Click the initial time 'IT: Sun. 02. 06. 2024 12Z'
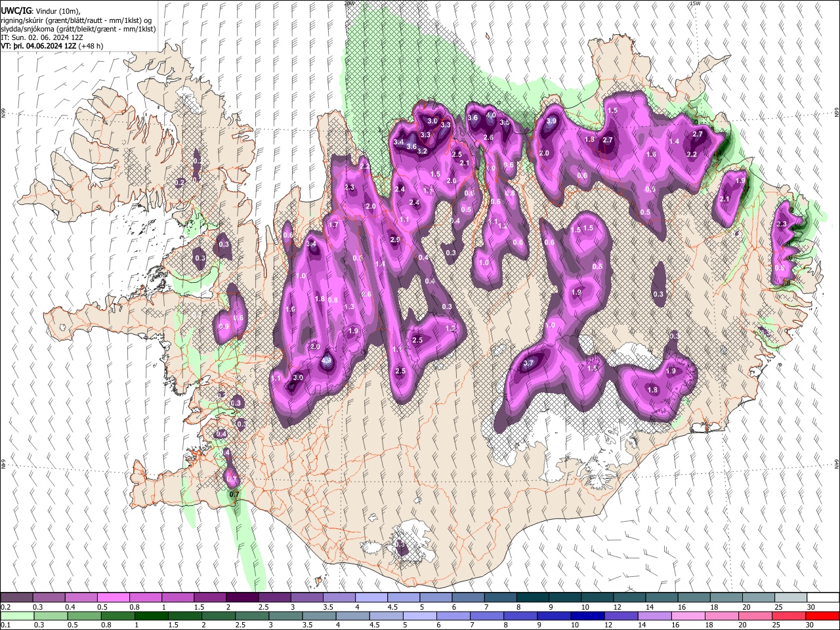 42,37
